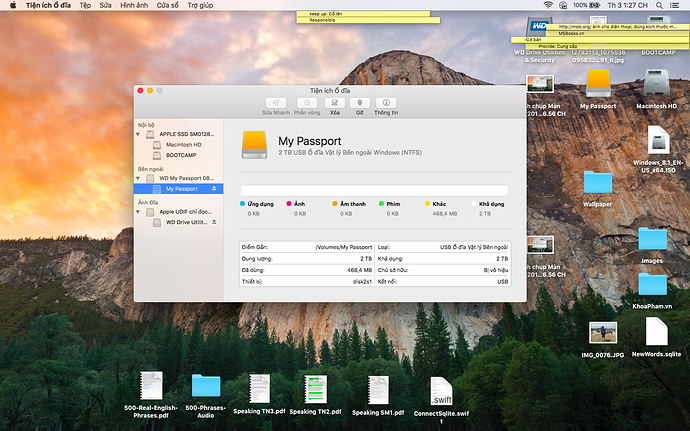Select 500-Phrases-Audio folder on desktop
The height and width of the screenshot is (431, 690).
[x=206, y=386]
